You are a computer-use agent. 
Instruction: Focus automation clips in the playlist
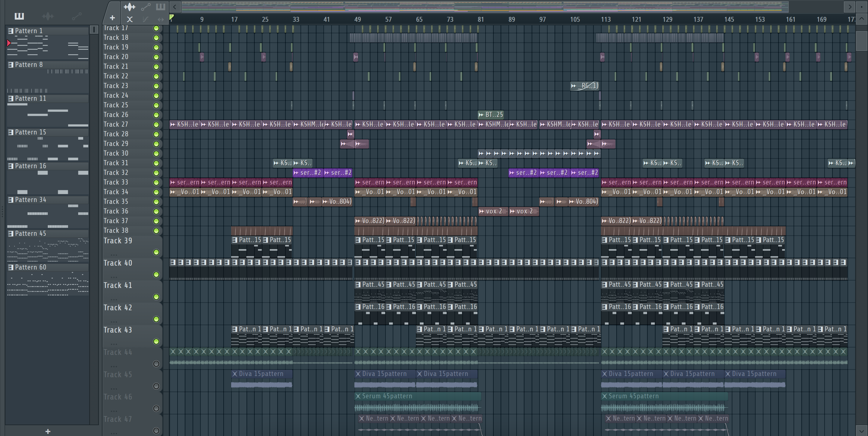(146, 7)
